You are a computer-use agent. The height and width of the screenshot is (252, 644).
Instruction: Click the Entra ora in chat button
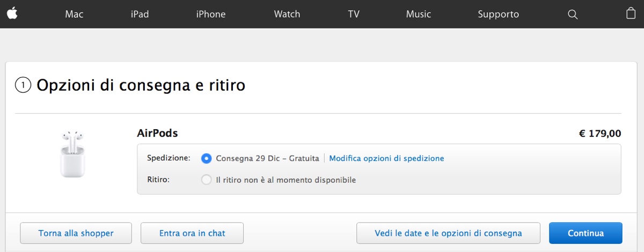tap(192, 233)
